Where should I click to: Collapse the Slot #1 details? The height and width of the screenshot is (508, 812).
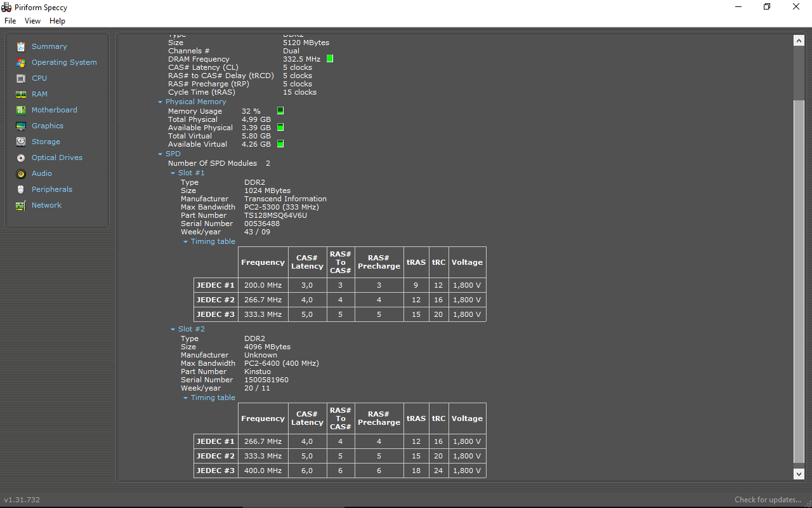tap(173, 173)
